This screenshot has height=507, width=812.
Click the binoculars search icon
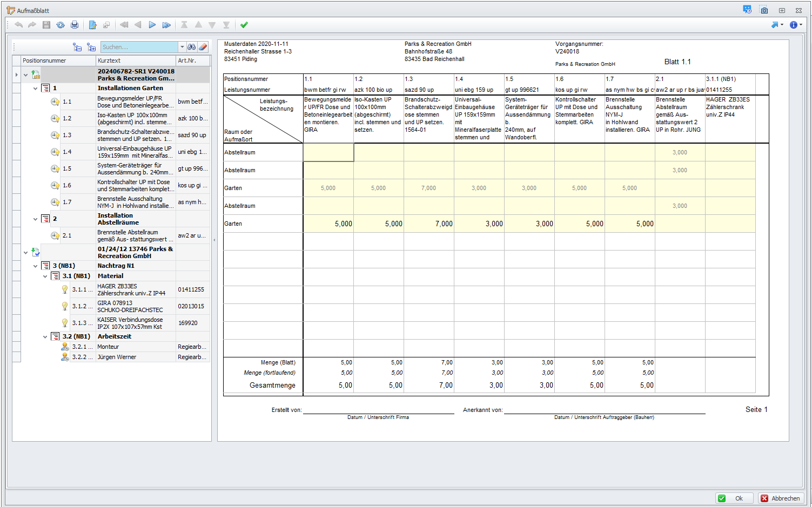(192, 47)
